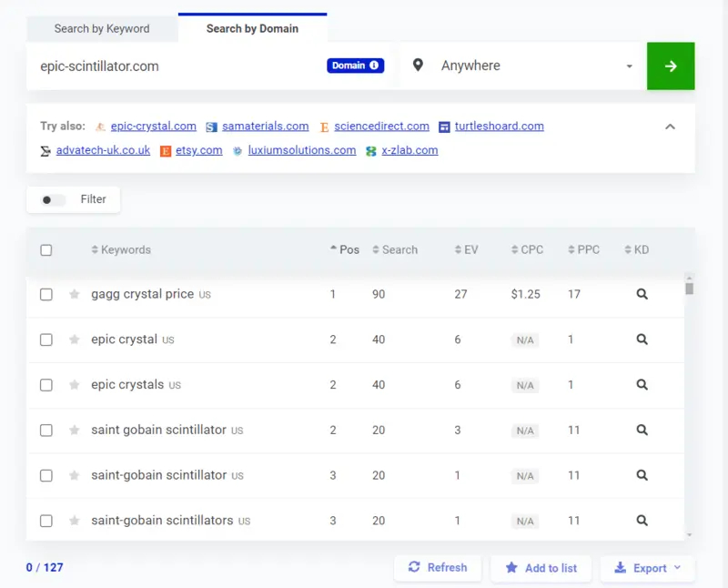Click the sciencedirect.com favicon

(x=324, y=127)
